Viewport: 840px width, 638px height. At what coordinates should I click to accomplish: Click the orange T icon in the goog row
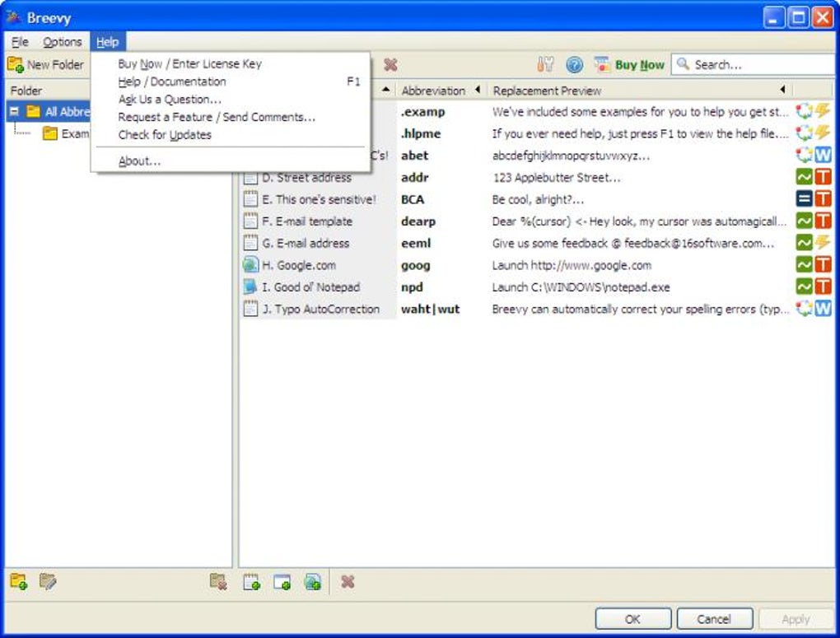point(823,264)
